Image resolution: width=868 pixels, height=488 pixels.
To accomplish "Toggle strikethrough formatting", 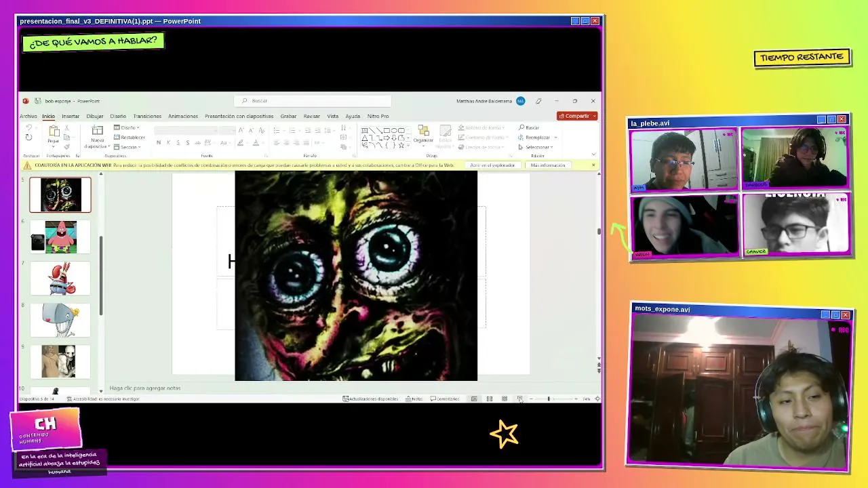I will (x=197, y=143).
